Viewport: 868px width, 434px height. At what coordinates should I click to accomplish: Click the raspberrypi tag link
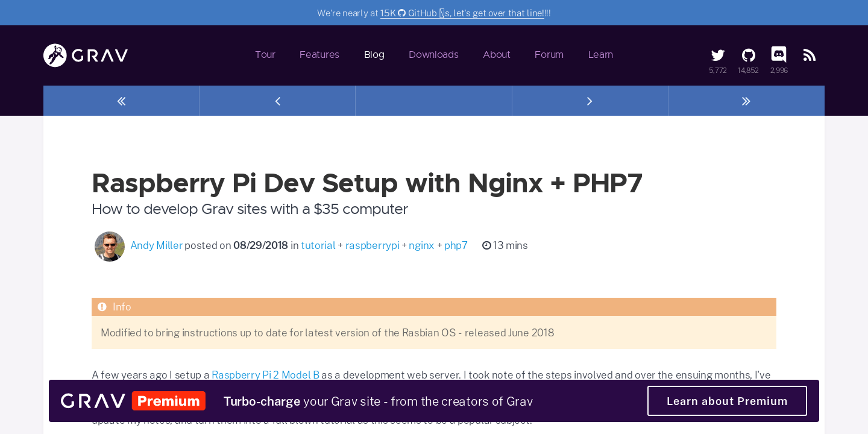372,245
